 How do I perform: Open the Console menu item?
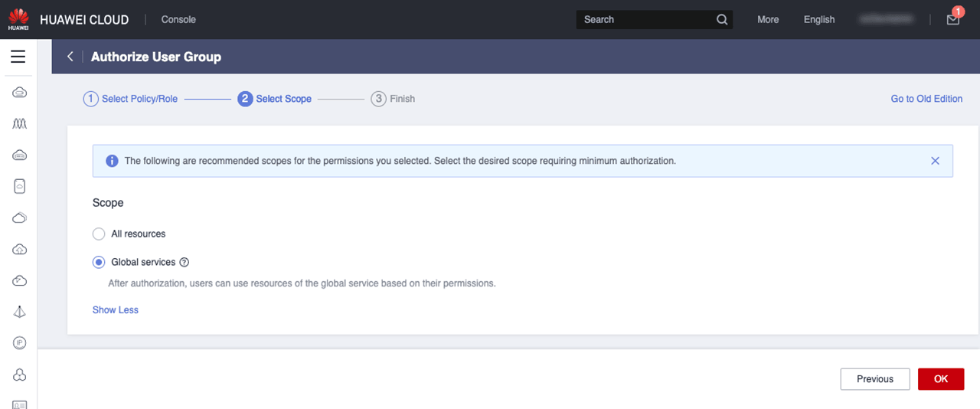[x=178, y=20]
